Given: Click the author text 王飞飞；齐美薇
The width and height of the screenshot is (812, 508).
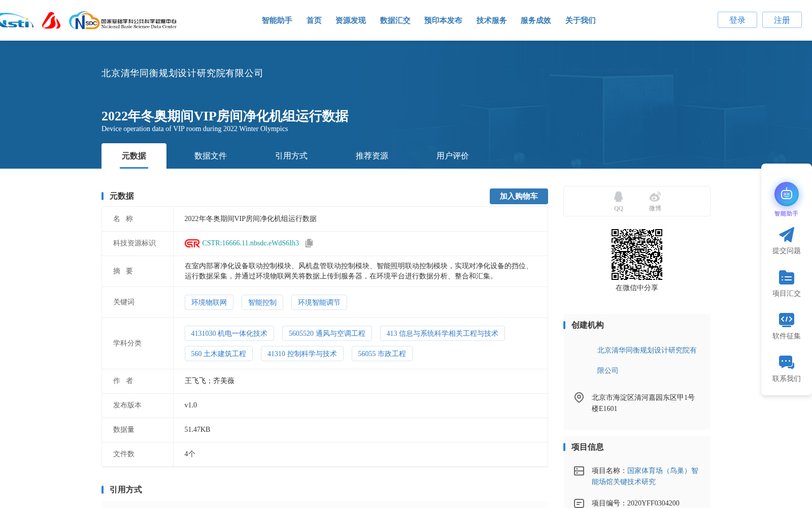Looking at the screenshot, I should point(209,381).
